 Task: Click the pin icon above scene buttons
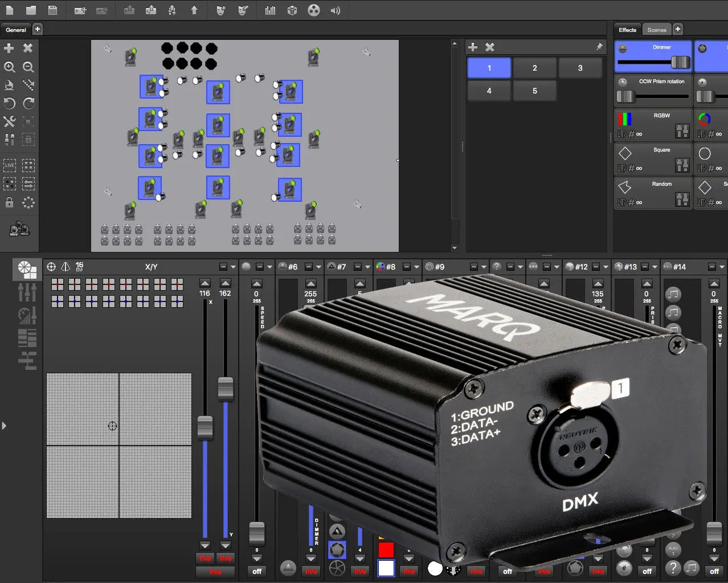(599, 47)
